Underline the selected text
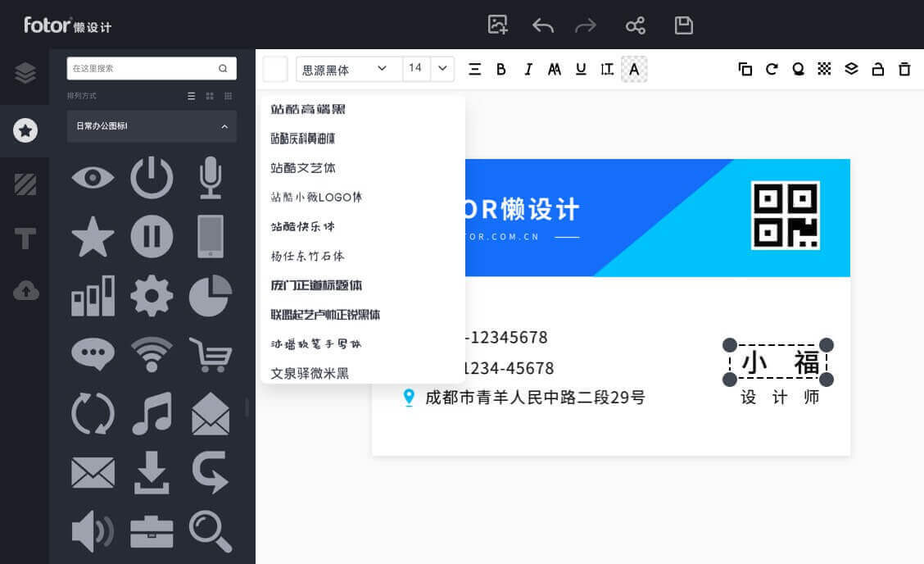The height and width of the screenshot is (564, 924). tap(581, 69)
